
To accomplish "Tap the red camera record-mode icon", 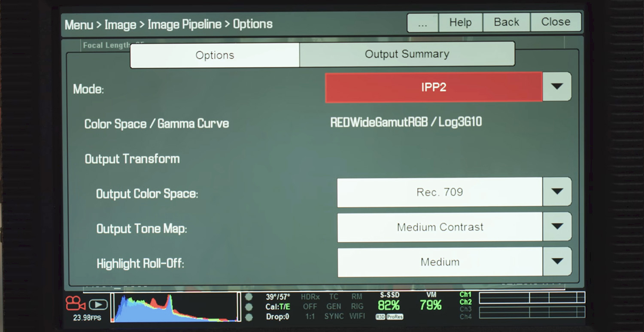I will click(x=75, y=304).
